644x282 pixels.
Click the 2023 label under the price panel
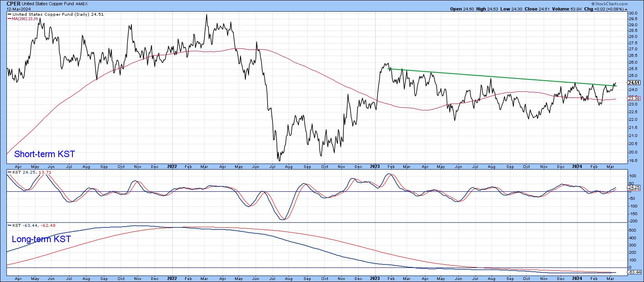click(375, 166)
